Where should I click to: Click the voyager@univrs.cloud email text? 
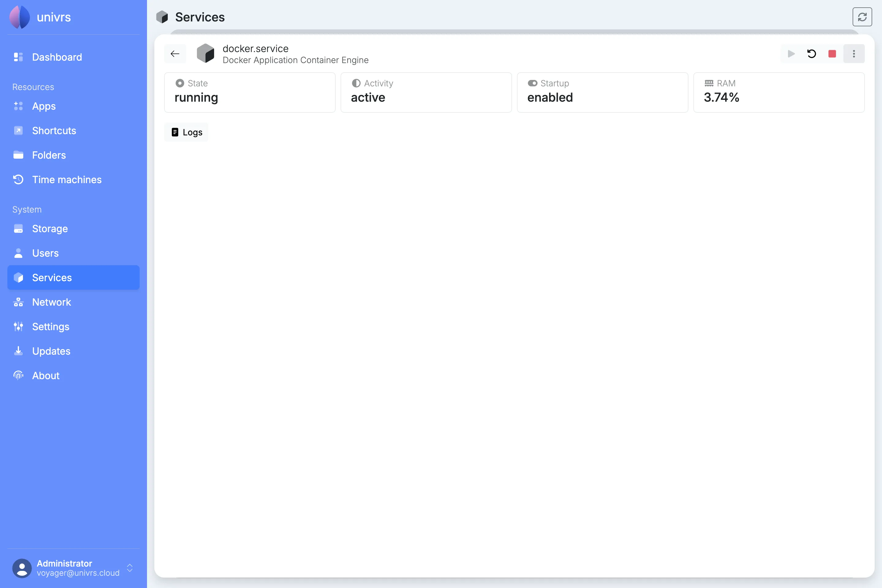click(x=78, y=573)
